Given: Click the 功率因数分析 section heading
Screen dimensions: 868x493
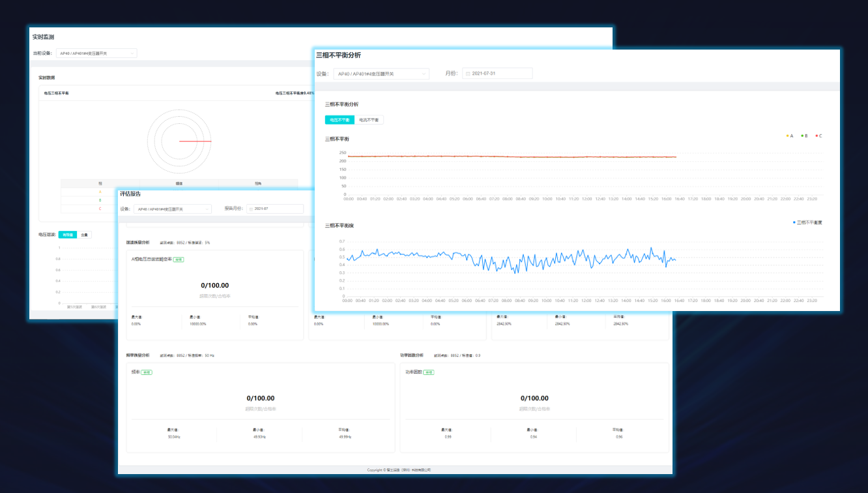Looking at the screenshot, I should (412, 355).
